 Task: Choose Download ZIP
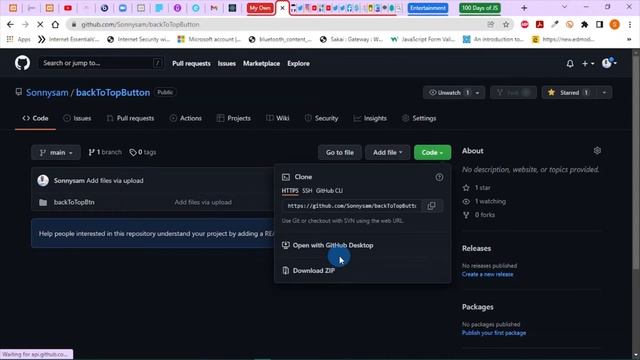[309, 271]
